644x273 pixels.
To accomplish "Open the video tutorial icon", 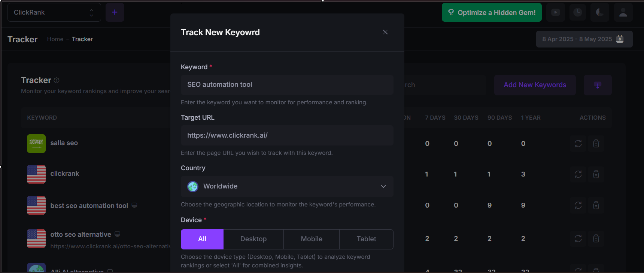I will [556, 12].
